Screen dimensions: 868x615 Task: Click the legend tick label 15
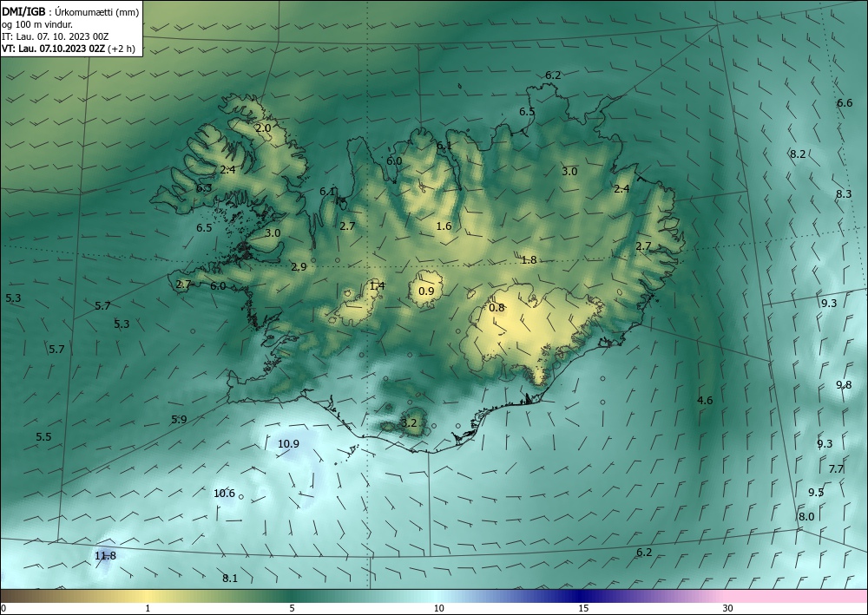click(583, 608)
